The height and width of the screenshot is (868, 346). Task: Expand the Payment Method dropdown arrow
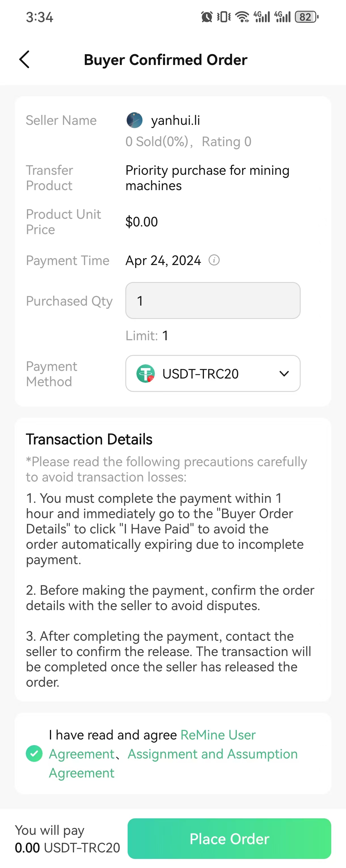(284, 374)
